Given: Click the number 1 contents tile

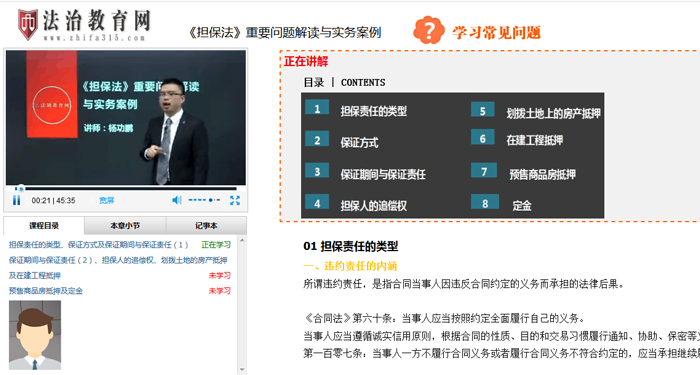Looking at the screenshot, I should pyautogui.click(x=317, y=108).
